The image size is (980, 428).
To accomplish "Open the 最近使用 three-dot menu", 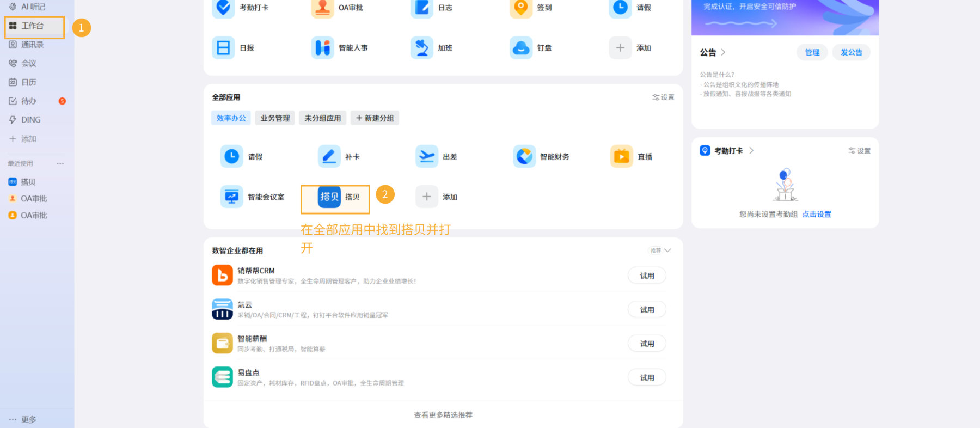I will [x=60, y=163].
